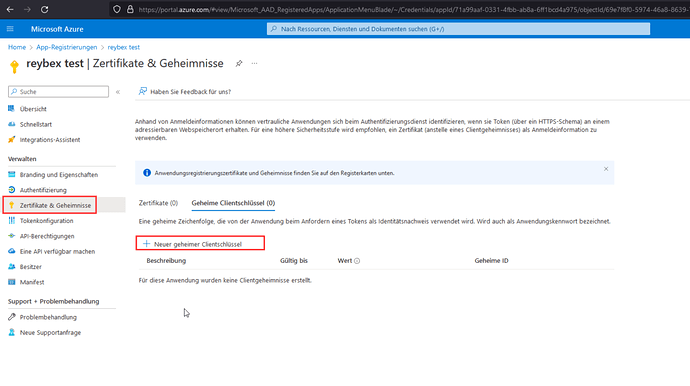Image resolution: width=690 pixels, height=386 pixels.
Task: Click the Haben Sie Feedback für uns? button
Action: pos(185,92)
